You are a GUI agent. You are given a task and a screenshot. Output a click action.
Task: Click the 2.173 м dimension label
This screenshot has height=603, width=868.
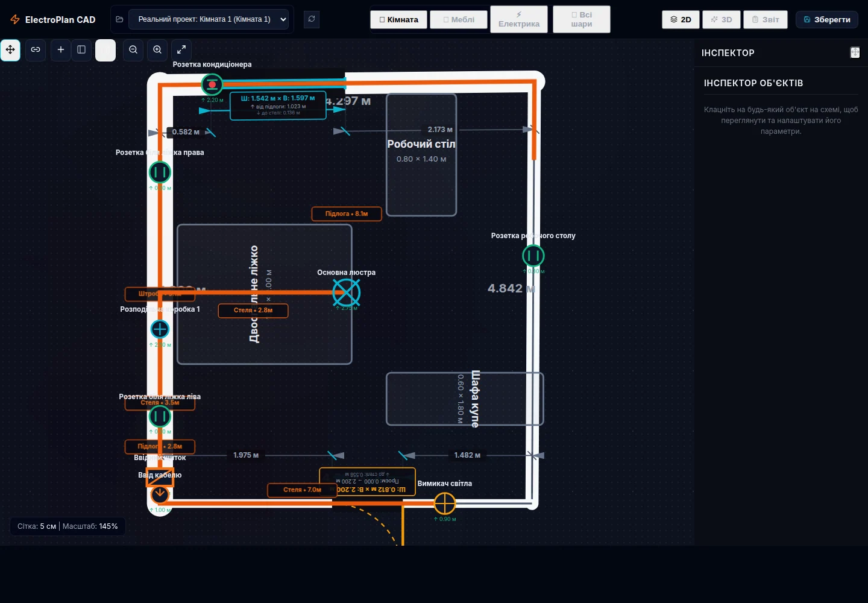pyautogui.click(x=440, y=130)
